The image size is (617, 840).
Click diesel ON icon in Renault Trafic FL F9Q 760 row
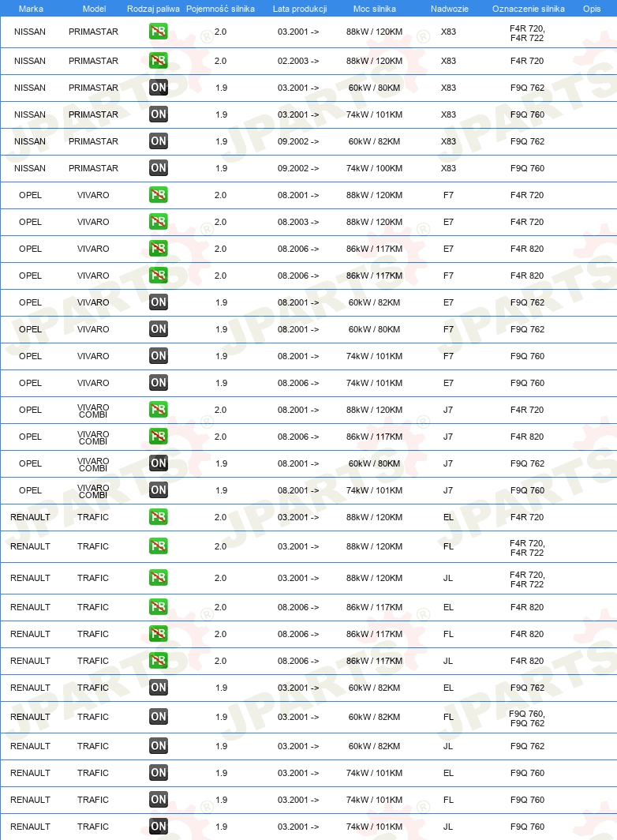point(158,799)
